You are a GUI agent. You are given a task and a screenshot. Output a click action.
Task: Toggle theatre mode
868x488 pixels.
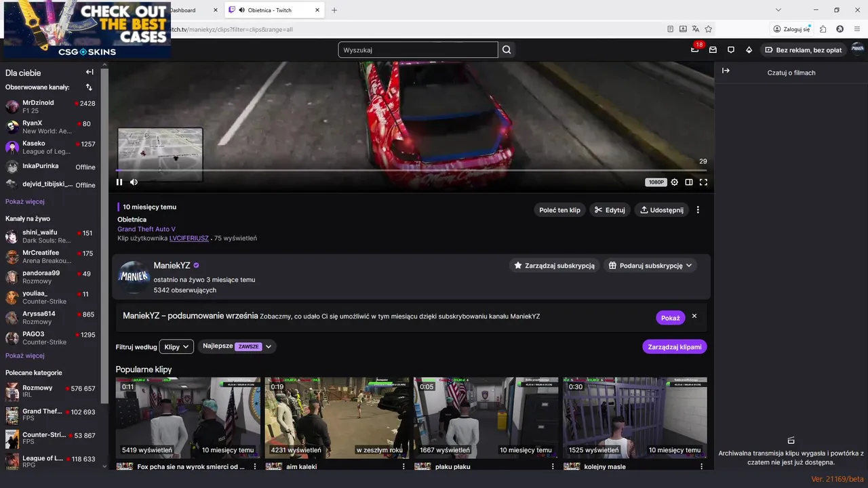[689, 182]
